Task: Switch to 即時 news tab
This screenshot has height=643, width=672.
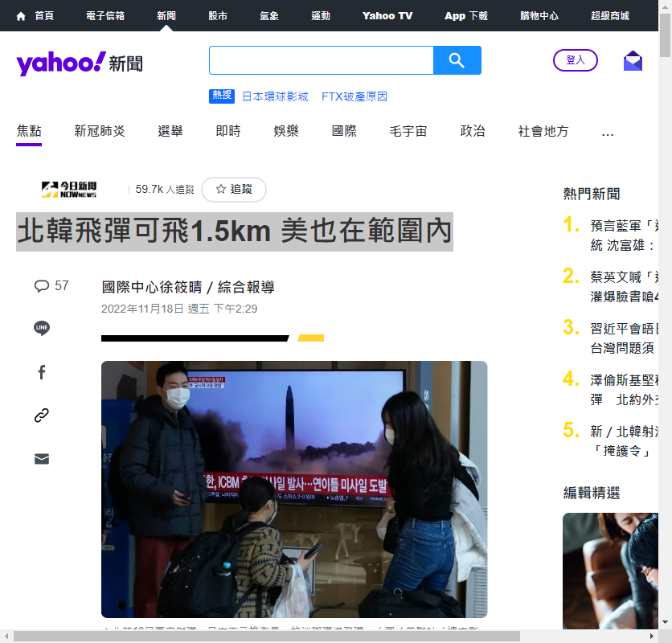Action: pyautogui.click(x=228, y=131)
